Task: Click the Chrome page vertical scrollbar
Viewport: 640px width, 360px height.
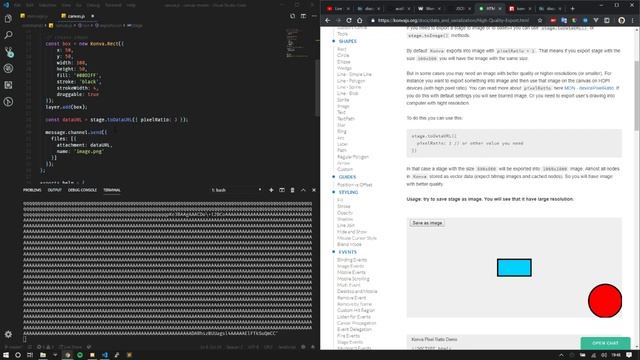Action: coord(637,96)
